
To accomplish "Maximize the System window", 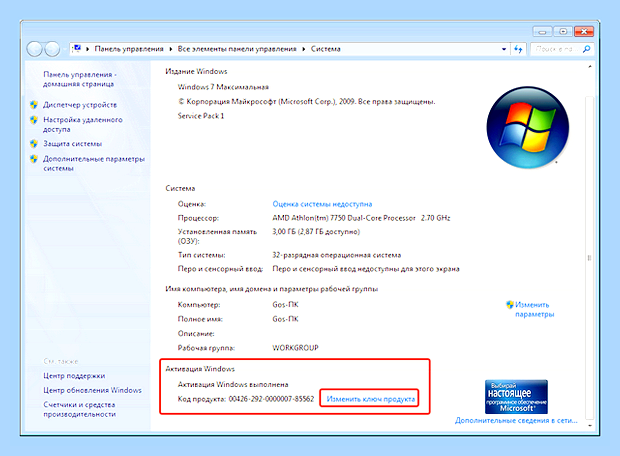I will [563, 31].
